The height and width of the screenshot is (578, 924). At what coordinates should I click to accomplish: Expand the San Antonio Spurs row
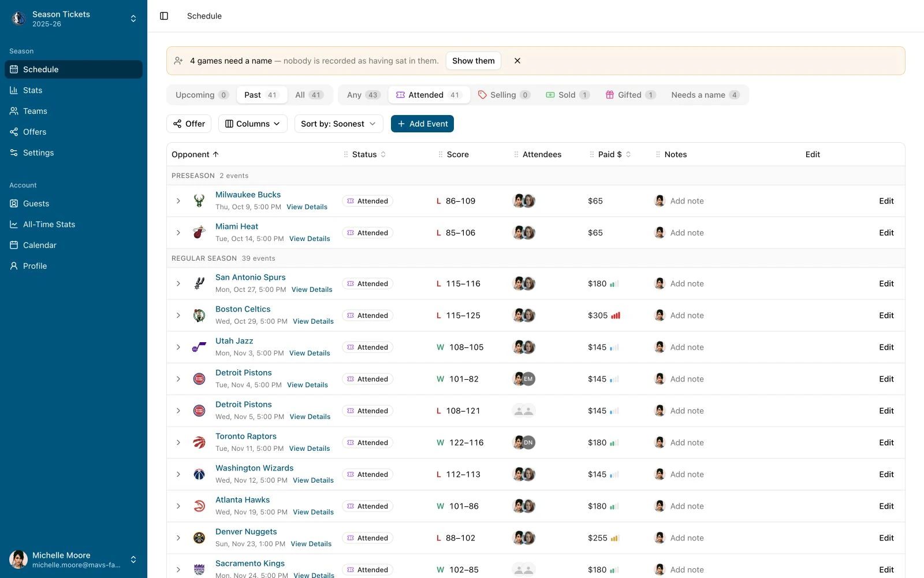pos(178,284)
